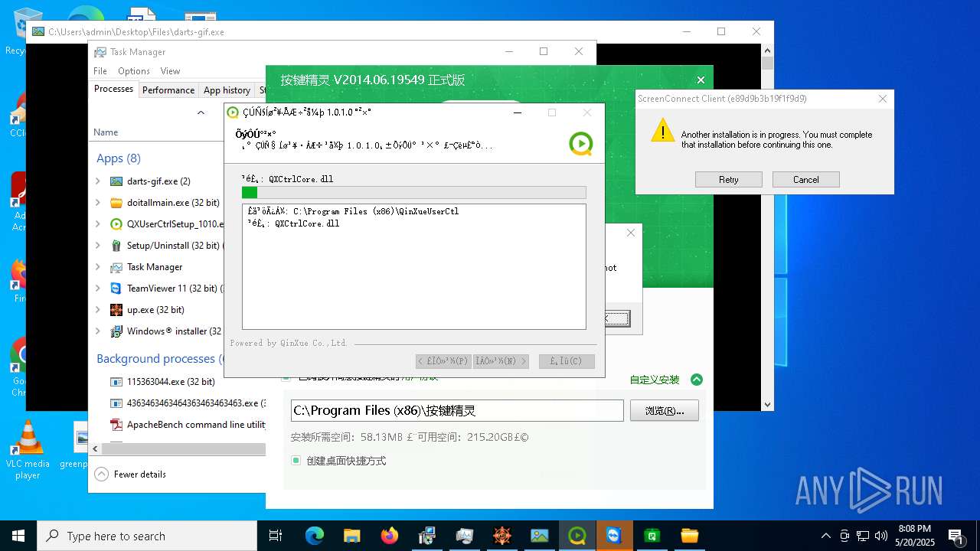
Task: Toggle the 创建桌面快捷方式 checkbox
Action: click(296, 461)
